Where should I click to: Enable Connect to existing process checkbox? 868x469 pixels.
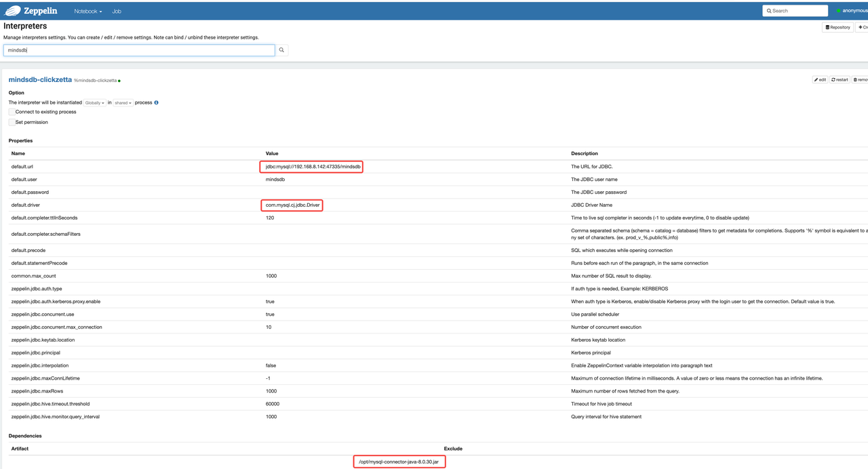click(x=12, y=112)
